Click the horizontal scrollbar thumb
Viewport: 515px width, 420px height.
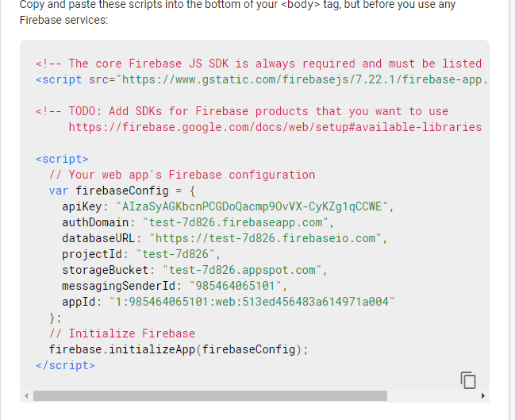210,395
